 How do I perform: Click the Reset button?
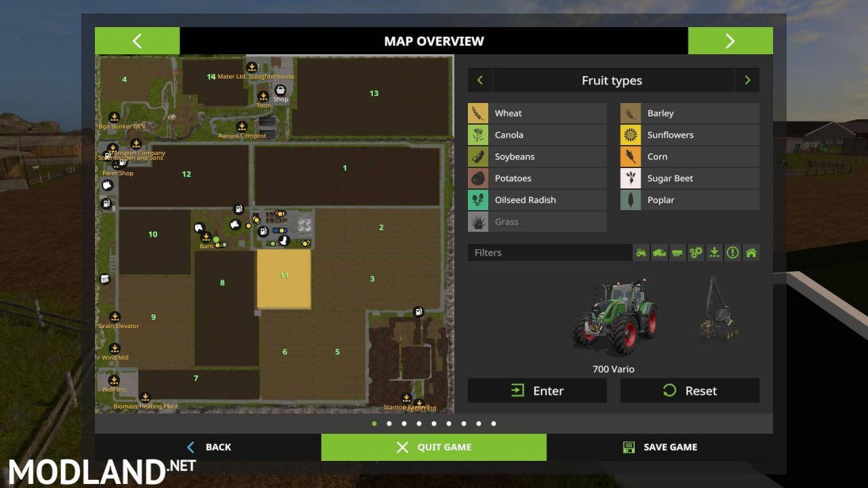[x=690, y=390]
